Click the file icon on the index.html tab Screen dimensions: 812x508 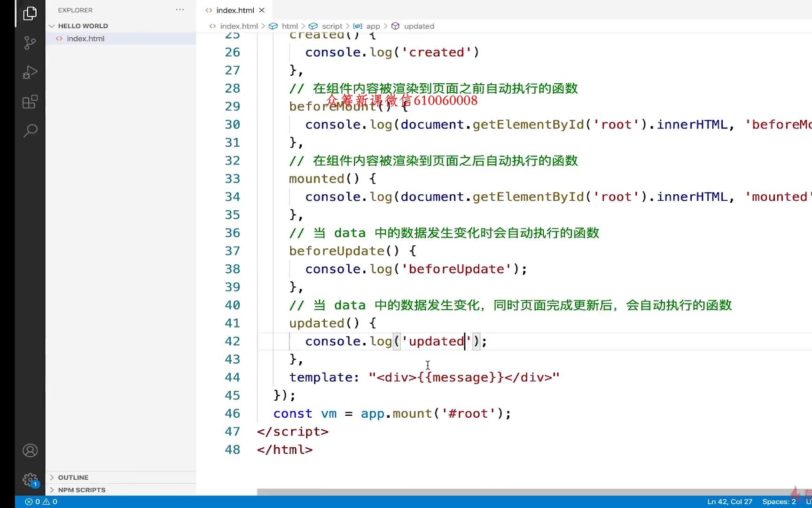(x=208, y=10)
